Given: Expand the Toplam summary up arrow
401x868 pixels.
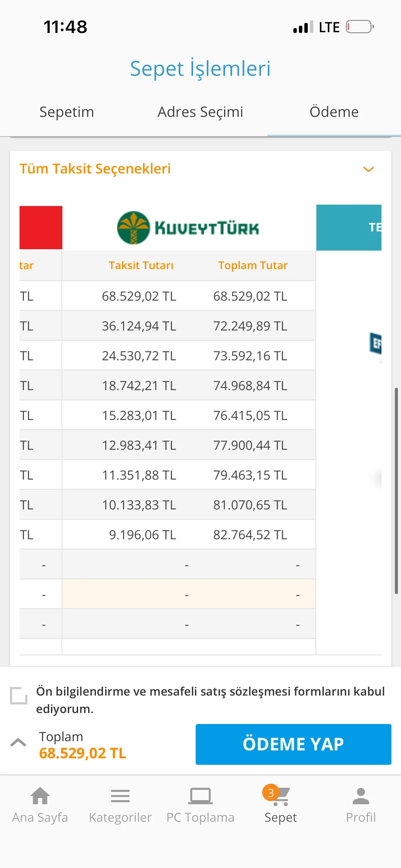Looking at the screenshot, I should (x=18, y=743).
